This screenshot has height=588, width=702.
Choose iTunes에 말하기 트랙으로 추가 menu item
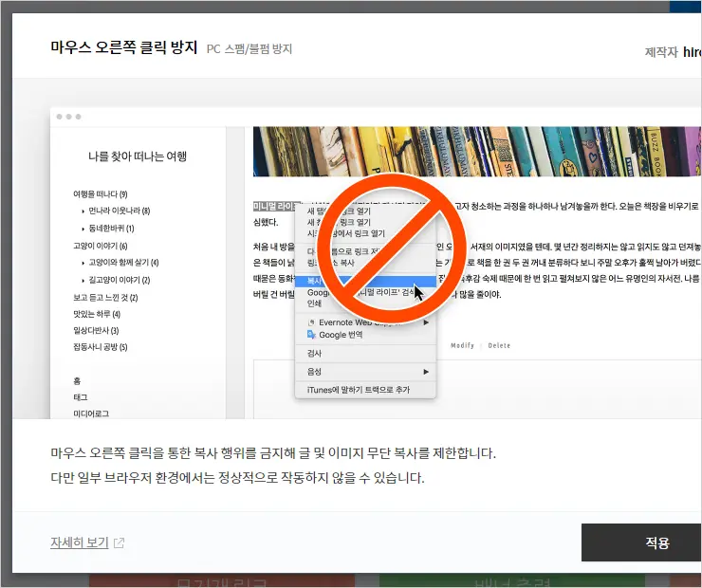358,390
